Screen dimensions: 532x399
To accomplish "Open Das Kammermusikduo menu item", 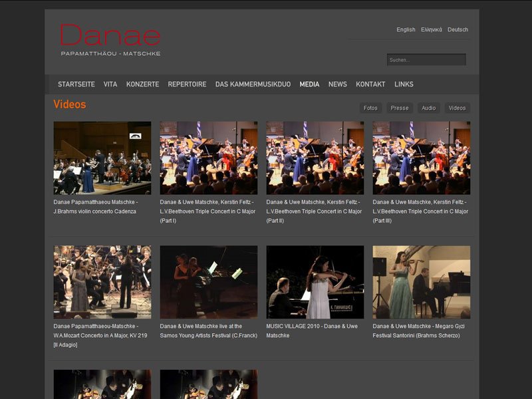I will pyautogui.click(x=253, y=84).
